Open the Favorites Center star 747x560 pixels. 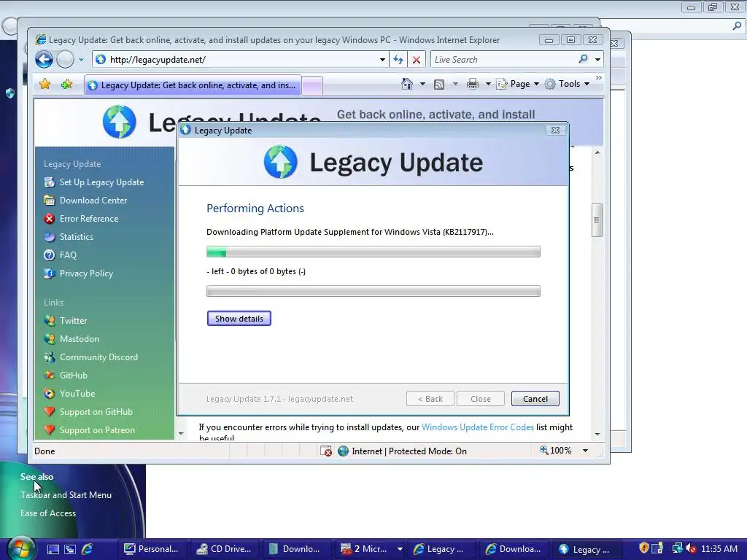(x=45, y=85)
